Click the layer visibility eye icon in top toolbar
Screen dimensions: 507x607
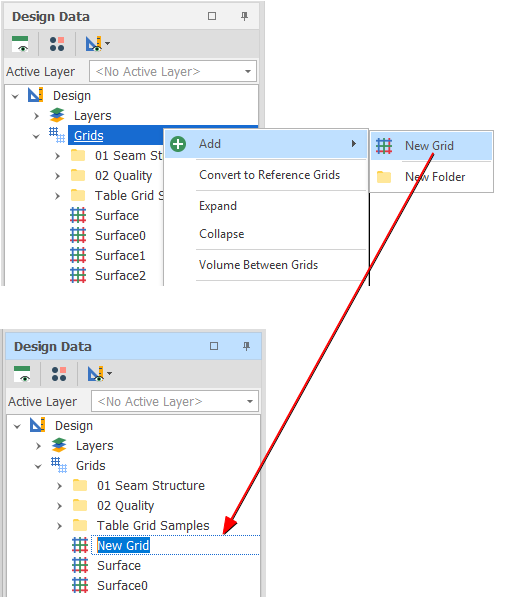(x=20, y=44)
